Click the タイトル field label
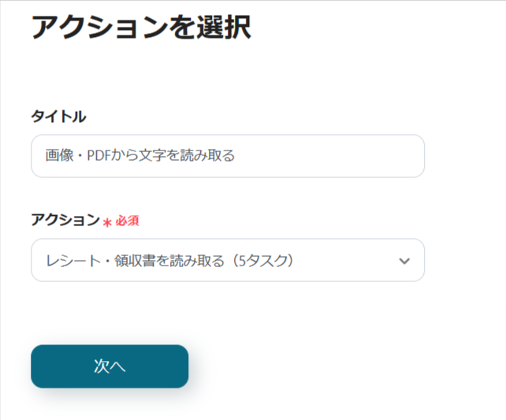The height and width of the screenshot is (420, 506). 58,117
